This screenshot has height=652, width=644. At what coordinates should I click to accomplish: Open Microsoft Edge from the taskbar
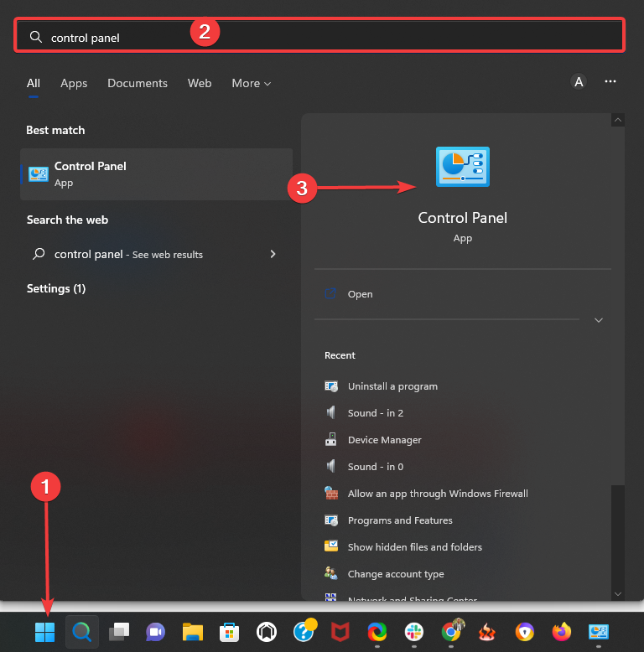[377, 632]
